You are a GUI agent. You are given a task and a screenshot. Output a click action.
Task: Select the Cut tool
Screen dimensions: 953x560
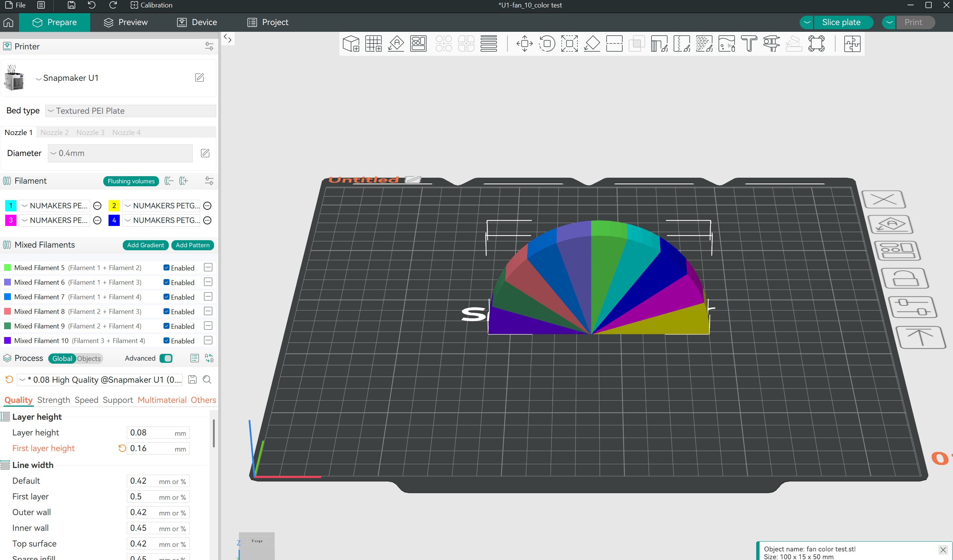pyautogui.click(x=614, y=43)
